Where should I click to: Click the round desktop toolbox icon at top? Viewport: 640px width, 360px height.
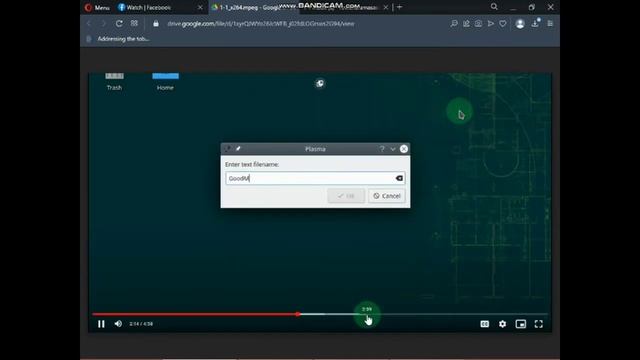320,83
